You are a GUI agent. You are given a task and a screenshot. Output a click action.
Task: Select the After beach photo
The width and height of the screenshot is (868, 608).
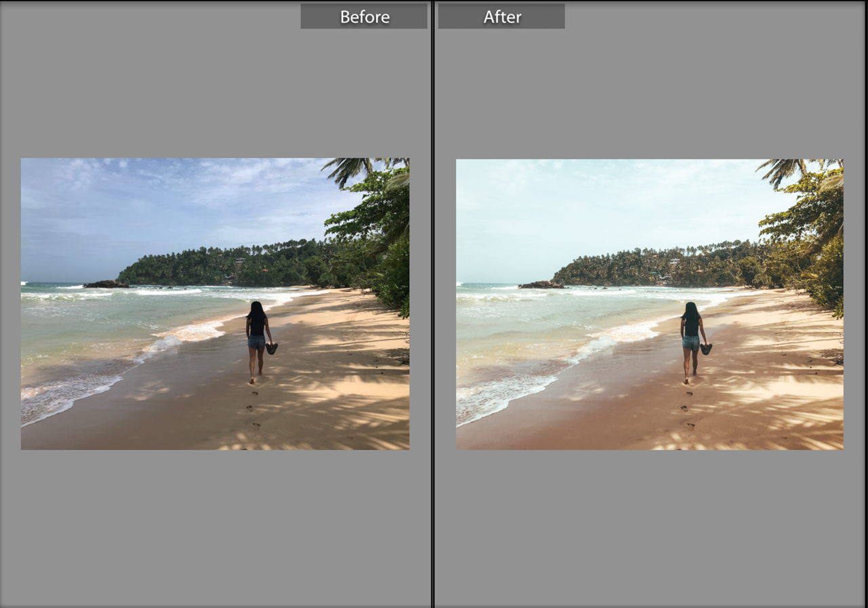point(650,304)
